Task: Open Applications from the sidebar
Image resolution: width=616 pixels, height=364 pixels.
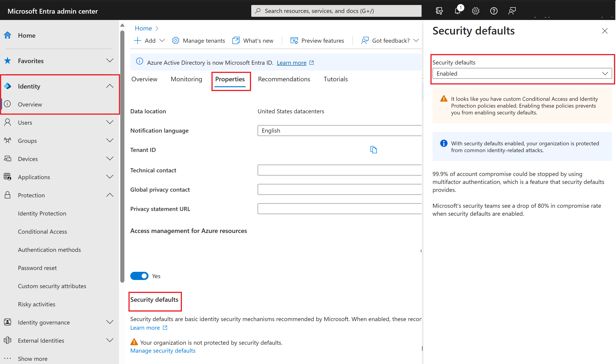Action: point(34,177)
